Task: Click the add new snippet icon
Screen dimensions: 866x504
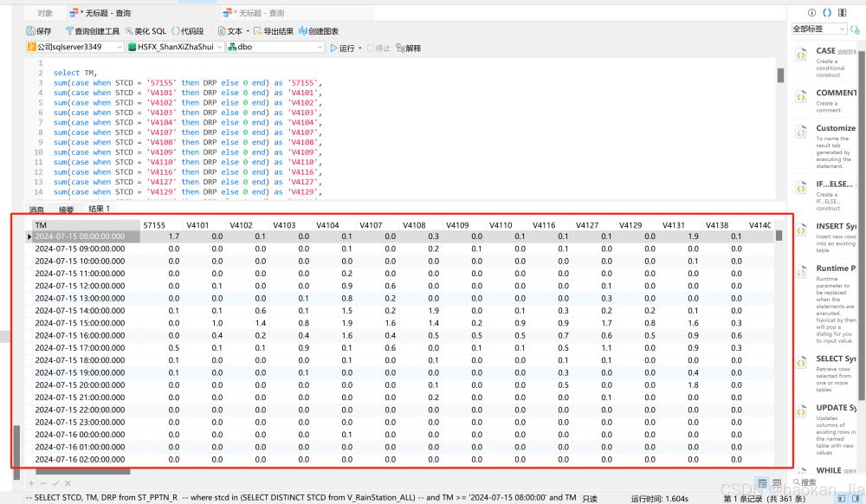Action: 855,29
